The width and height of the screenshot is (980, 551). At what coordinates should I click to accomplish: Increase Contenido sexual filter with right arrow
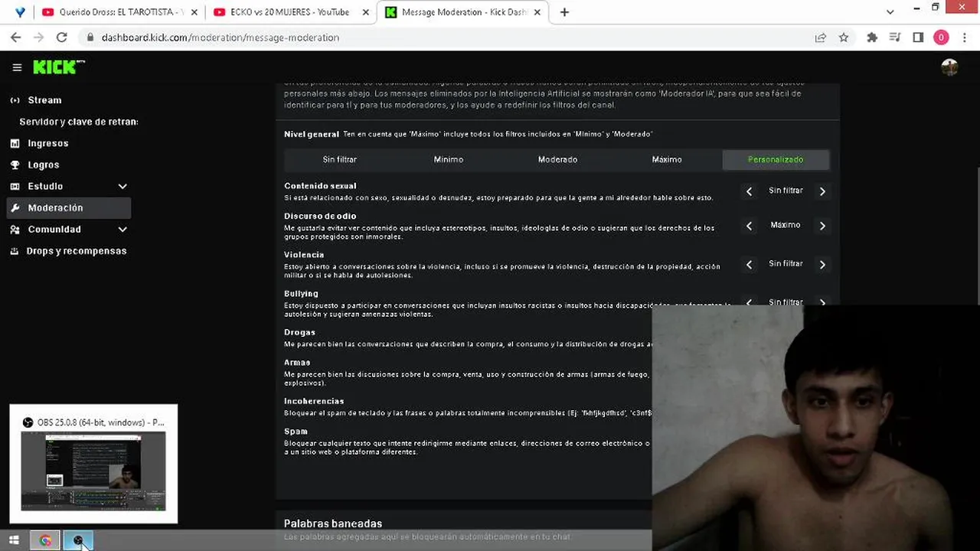point(822,191)
